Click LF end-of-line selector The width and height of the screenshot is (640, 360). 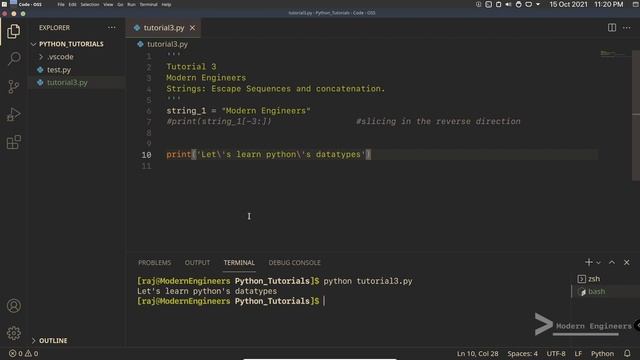click(x=578, y=353)
